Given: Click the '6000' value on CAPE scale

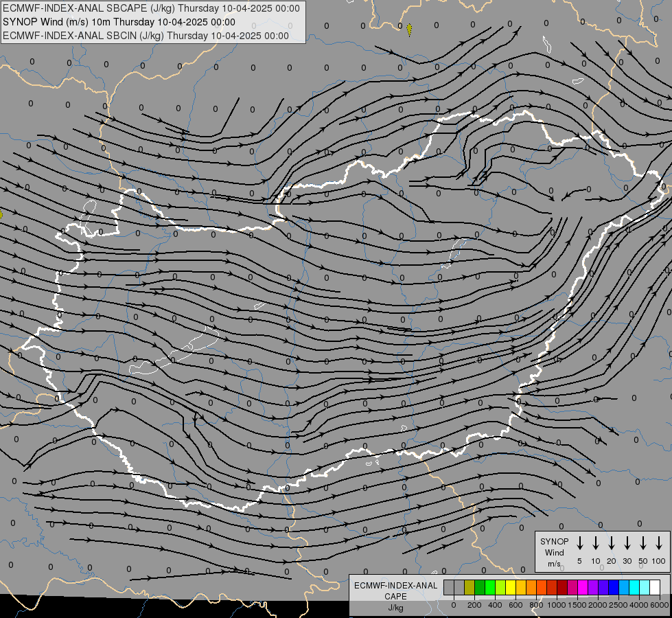Looking at the screenshot, I should (x=660, y=605).
